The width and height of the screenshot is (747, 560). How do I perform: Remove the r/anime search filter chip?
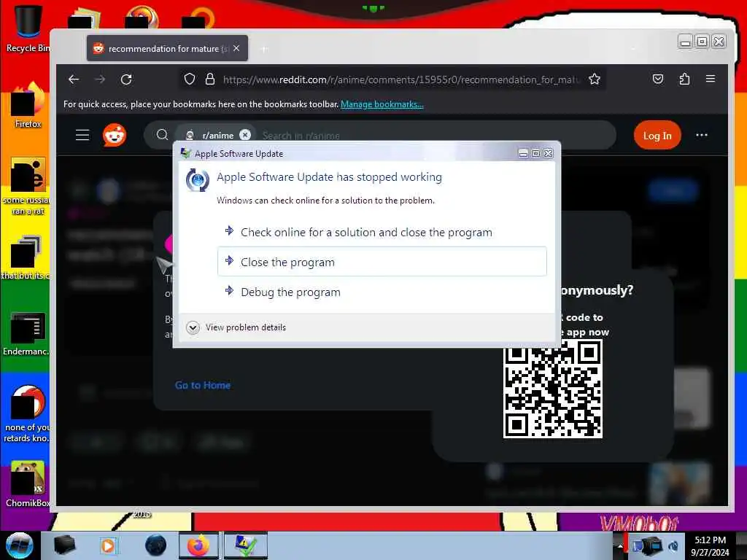pos(245,135)
